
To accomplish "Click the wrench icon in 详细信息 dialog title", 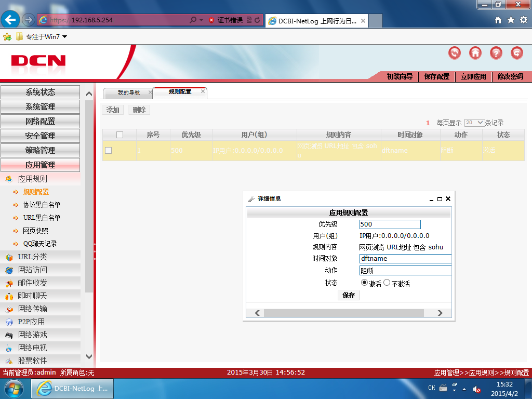I will (x=251, y=199).
